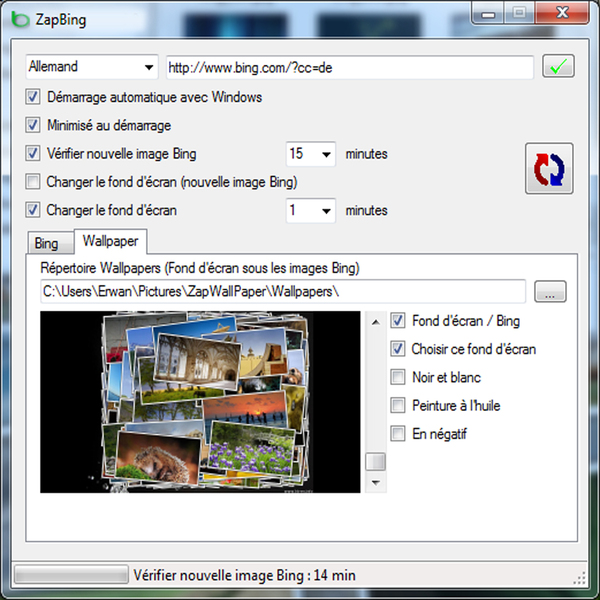Close the ZapBing window

pyautogui.click(x=562, y=13)
